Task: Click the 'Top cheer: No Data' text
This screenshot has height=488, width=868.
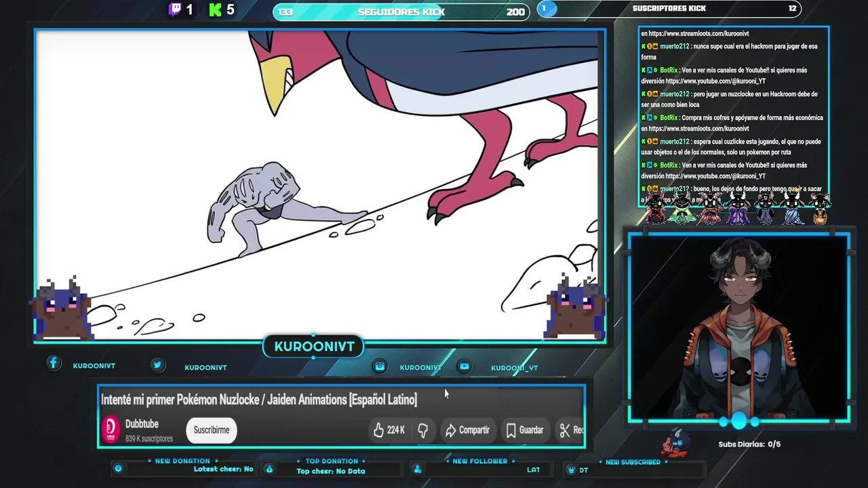Action: [331, 471]
